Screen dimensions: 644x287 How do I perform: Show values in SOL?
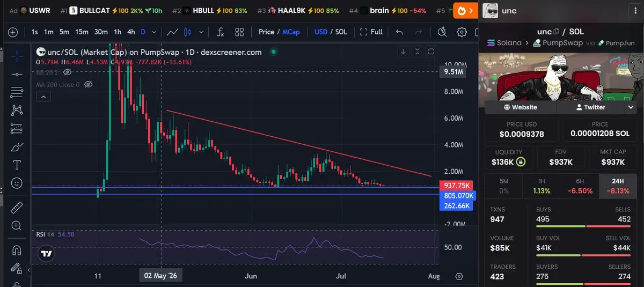[341, 32]
